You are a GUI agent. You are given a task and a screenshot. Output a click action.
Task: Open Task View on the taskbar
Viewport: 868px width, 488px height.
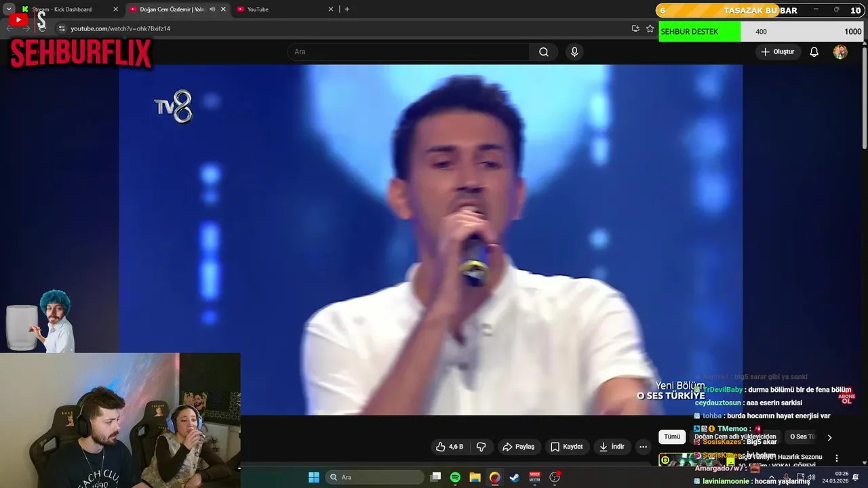point(436,477)
